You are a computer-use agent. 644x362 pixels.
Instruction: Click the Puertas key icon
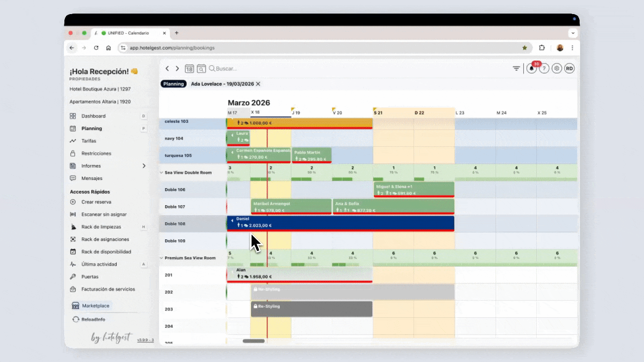tap(73, 277)
